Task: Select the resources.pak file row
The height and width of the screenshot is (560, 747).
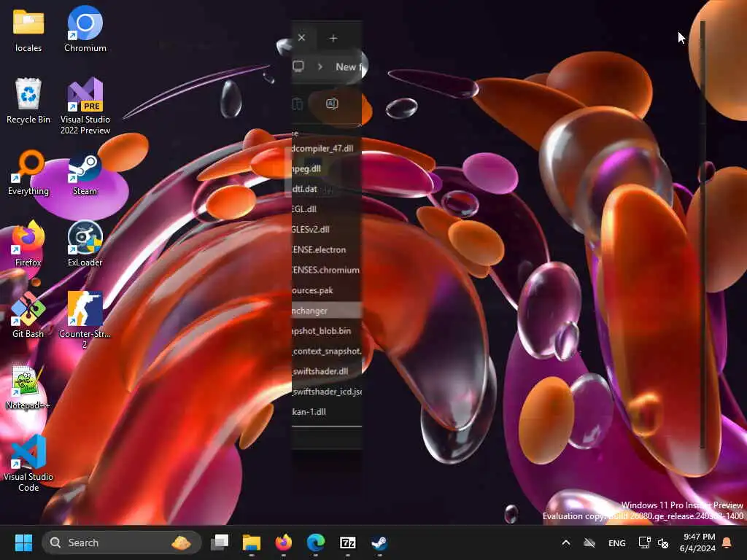Action: click(327, 290)
